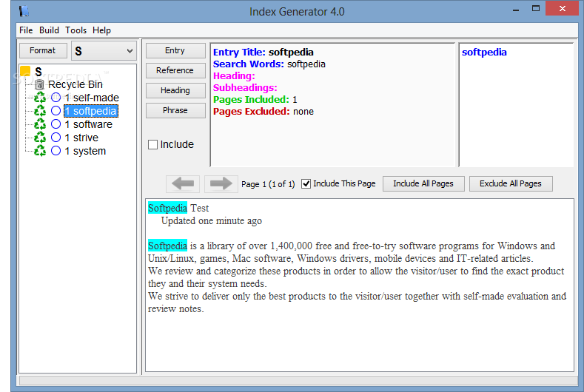Toggle the circle marker for softpedia
The height and width of the screenshot is (392, 584).
tap(56, 110)
